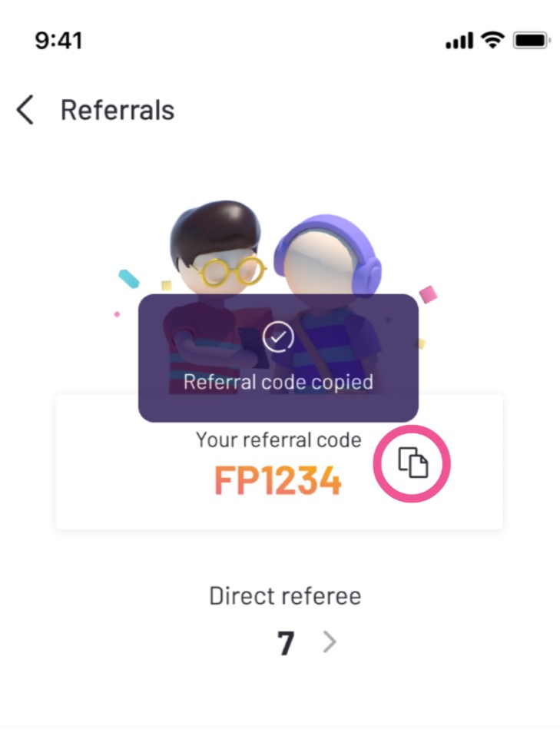
Task: Tap the teal confetti piece decoration
Action: [128, 279]
